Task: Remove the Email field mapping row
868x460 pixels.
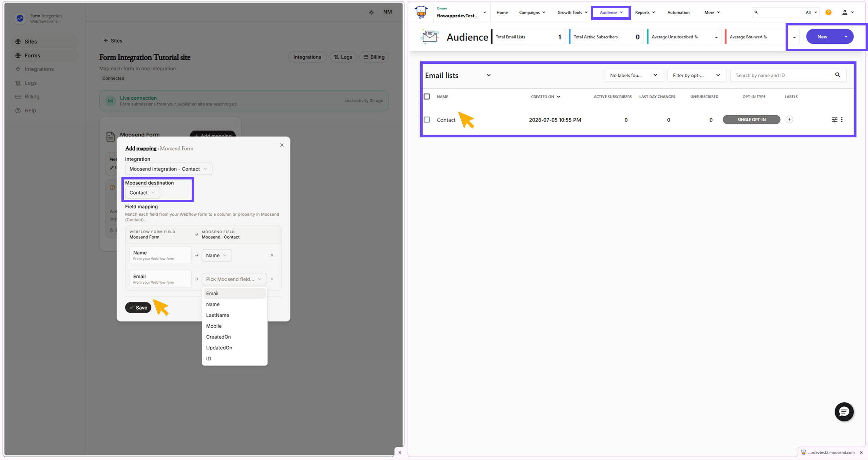Action: (272, 279)
